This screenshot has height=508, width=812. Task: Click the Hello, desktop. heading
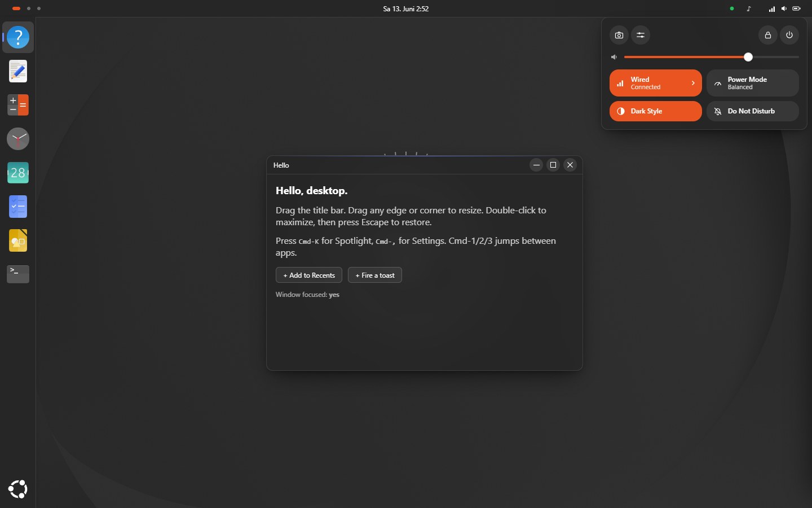pos(311,191)
